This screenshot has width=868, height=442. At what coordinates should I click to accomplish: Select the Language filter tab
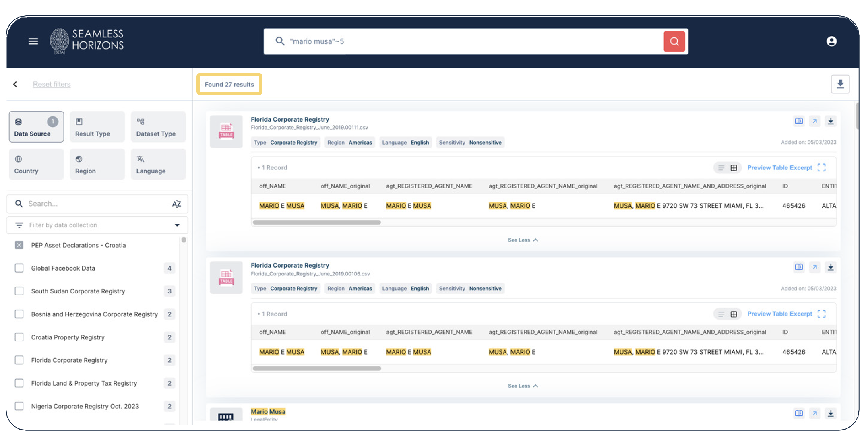(x=158, y=164)
